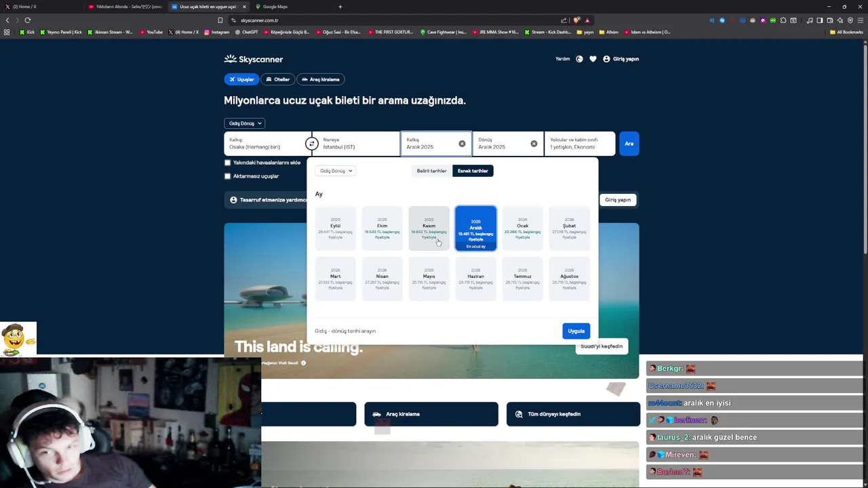Choose Temmuz 2026 month tile
This screenshot has width=868, height=488.
[x=522, y=279]
